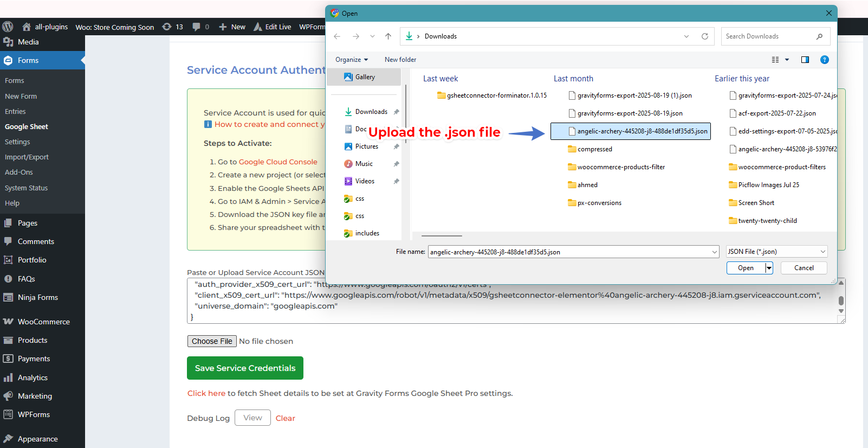868x448 pixels.
Task: Click New folder button
Action: point(400,60)
